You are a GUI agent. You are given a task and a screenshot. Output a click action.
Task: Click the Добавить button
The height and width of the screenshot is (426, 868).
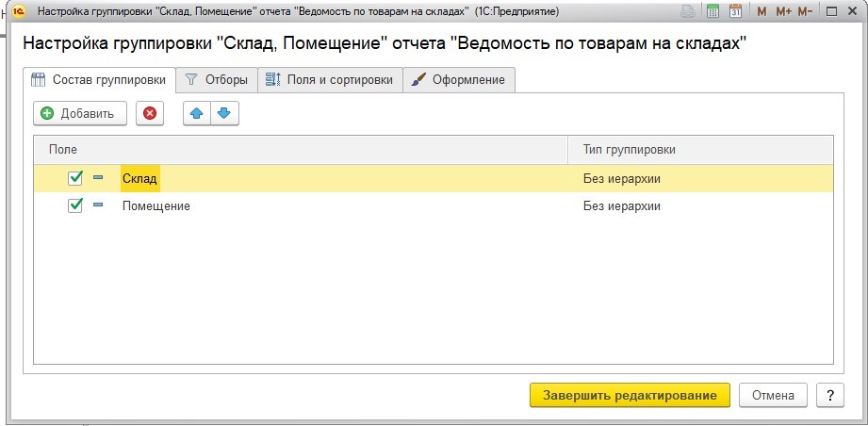point(80,113)
